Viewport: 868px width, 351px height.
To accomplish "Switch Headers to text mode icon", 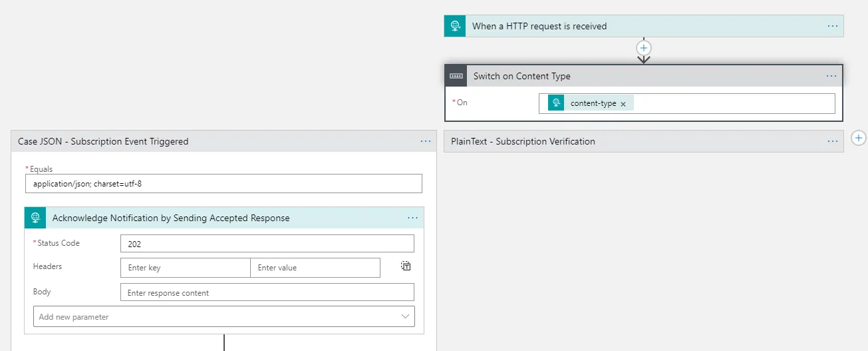I will point(406,266).
